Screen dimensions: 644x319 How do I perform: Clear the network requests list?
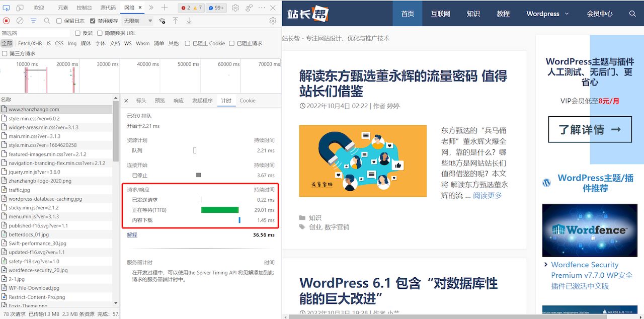click(x=19, y=21)
